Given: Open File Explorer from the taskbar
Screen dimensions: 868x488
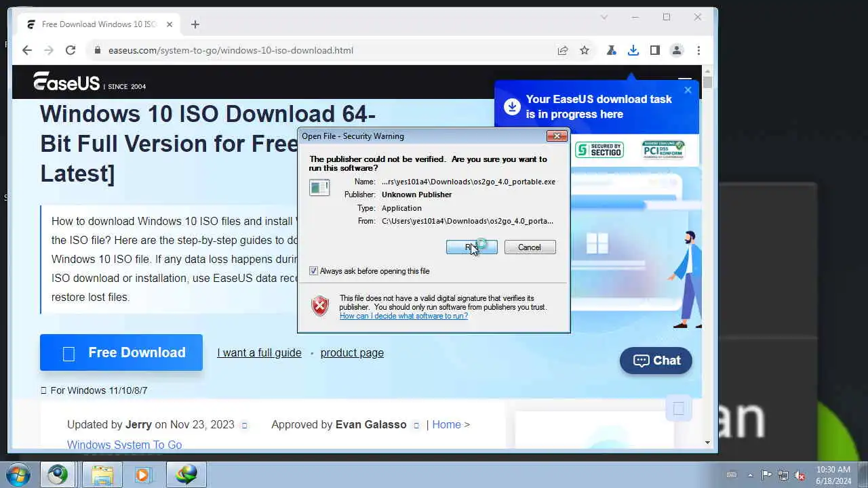Looking at the screenshot, I should (102, 474).
